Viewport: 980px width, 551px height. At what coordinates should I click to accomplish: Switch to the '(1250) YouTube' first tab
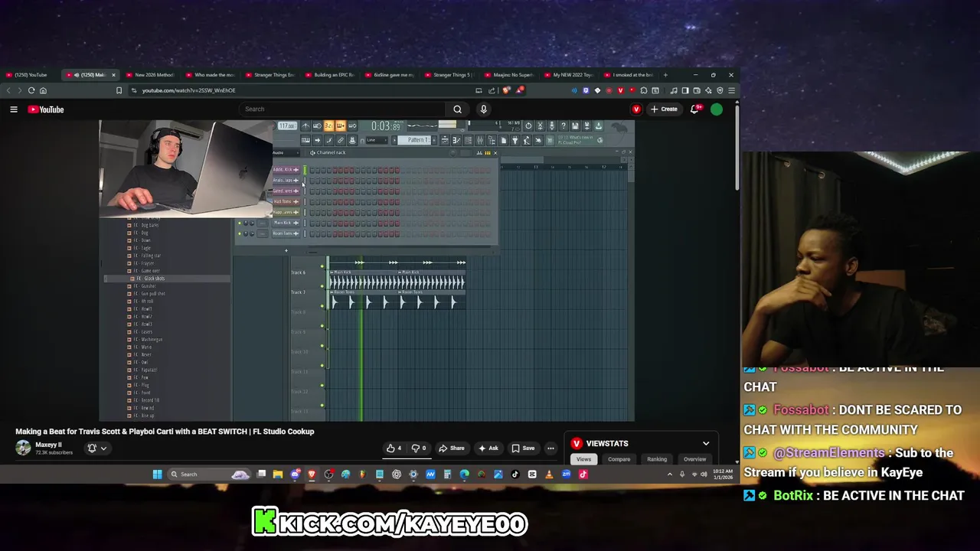(29, 75)
